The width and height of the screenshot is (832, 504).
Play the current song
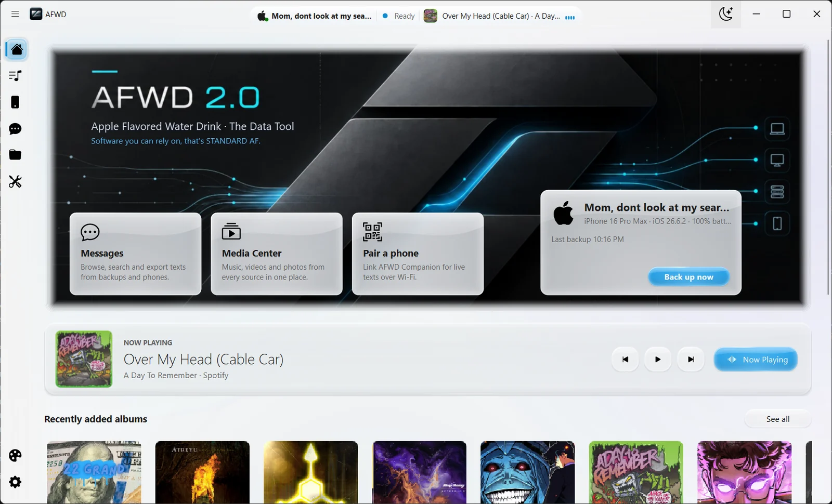coord(658,359)
